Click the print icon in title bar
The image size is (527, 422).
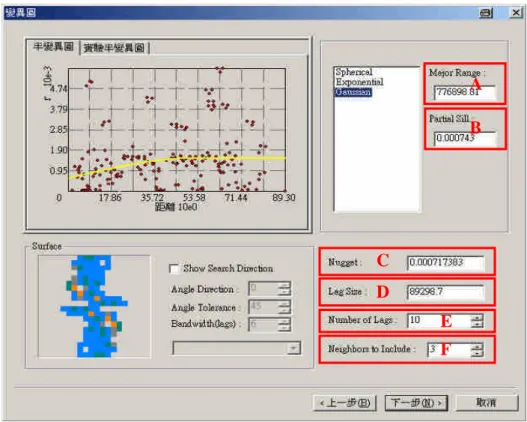[x=486, y=13]
